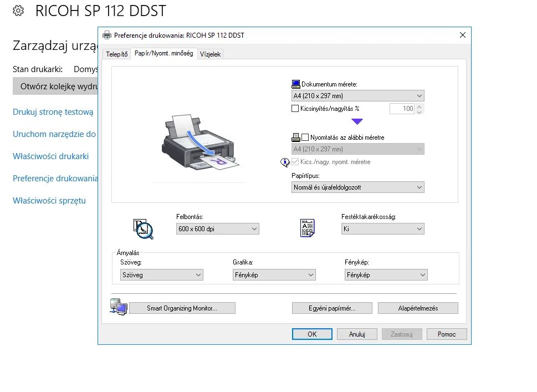Switch to the Vízjelek tab
This screenshot has width=537, height=392.
[x=210, y=54]
